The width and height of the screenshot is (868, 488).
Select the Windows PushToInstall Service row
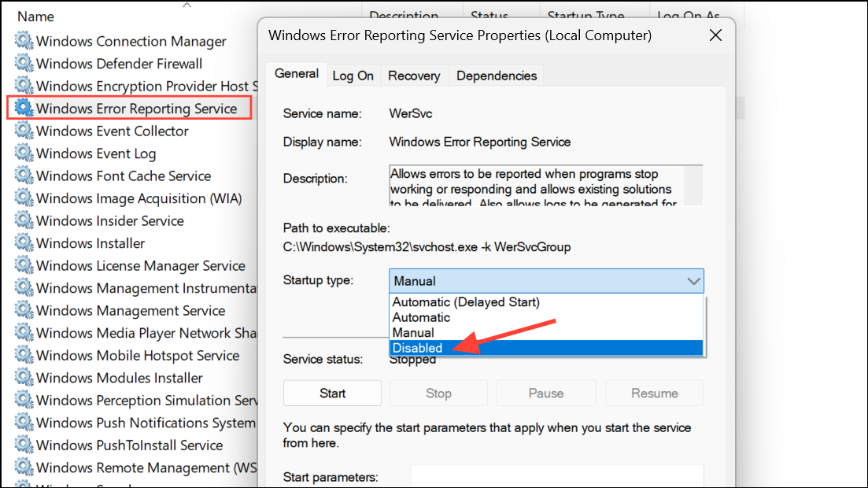129,445
